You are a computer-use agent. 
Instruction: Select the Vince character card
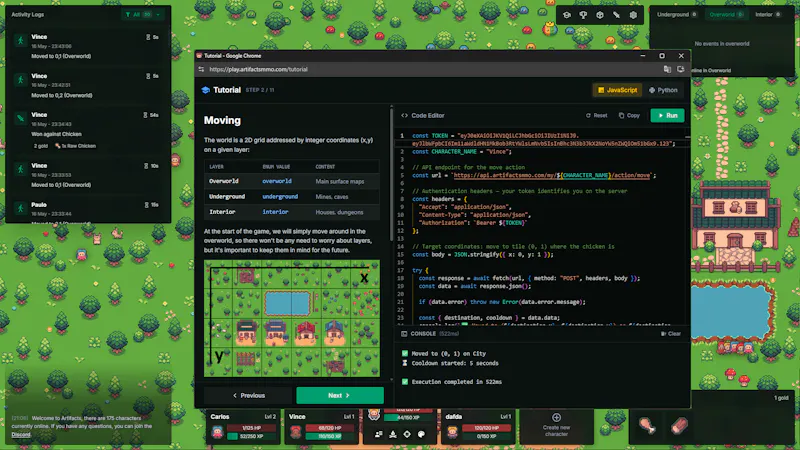[x=321, y=427]
